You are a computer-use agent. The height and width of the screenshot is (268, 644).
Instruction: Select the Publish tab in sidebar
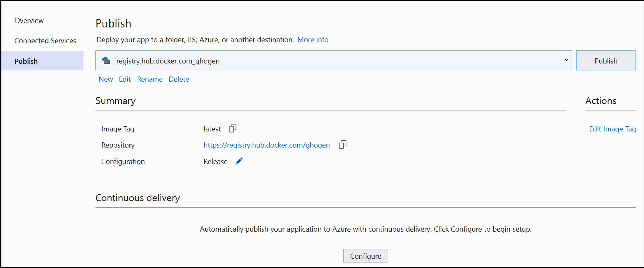tap(26, 61)
